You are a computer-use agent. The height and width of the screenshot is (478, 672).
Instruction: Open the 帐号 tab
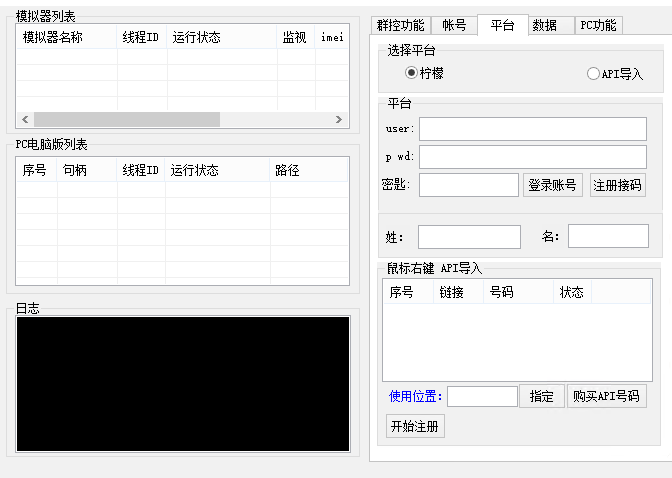(x=454, y=25)
